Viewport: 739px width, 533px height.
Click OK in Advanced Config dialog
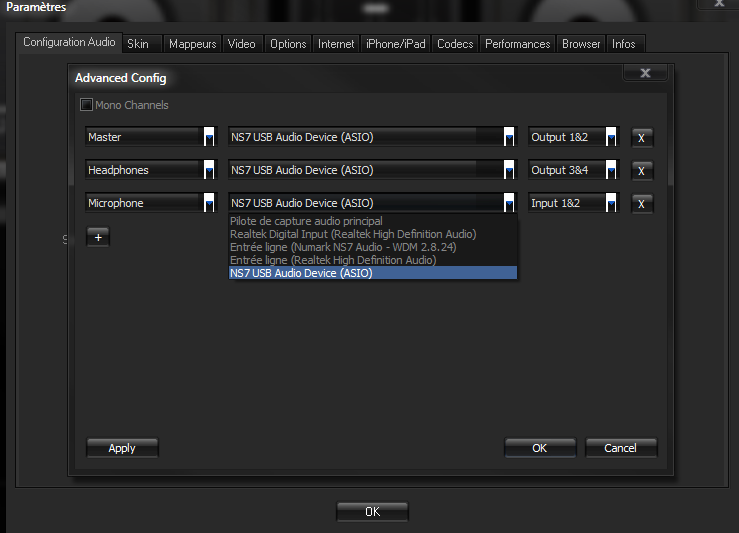[540, 448]
